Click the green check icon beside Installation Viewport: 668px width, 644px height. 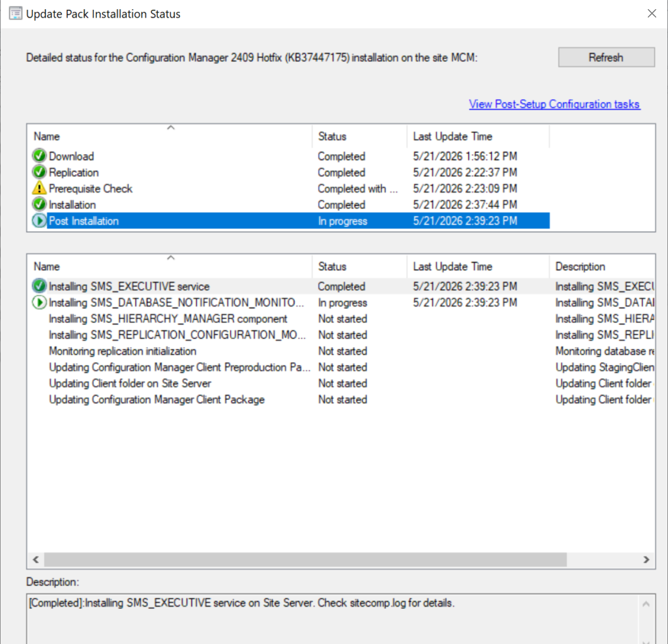tap(39, 205)
